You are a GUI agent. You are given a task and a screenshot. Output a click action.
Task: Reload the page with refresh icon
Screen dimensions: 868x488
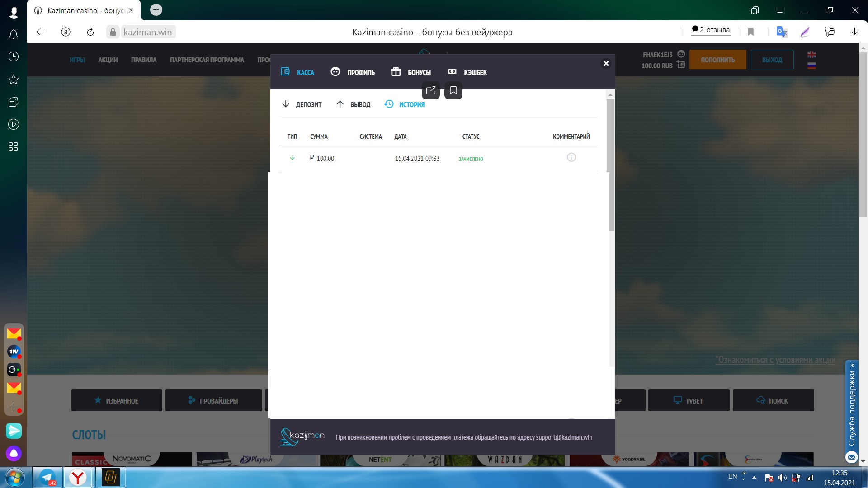click(90, 32)
